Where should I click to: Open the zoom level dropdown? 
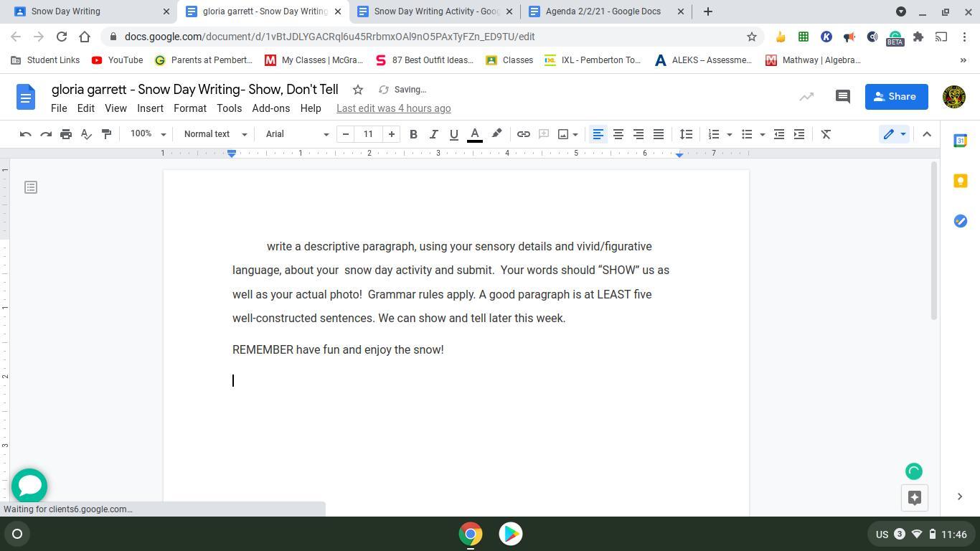click(x=148, y=134)
